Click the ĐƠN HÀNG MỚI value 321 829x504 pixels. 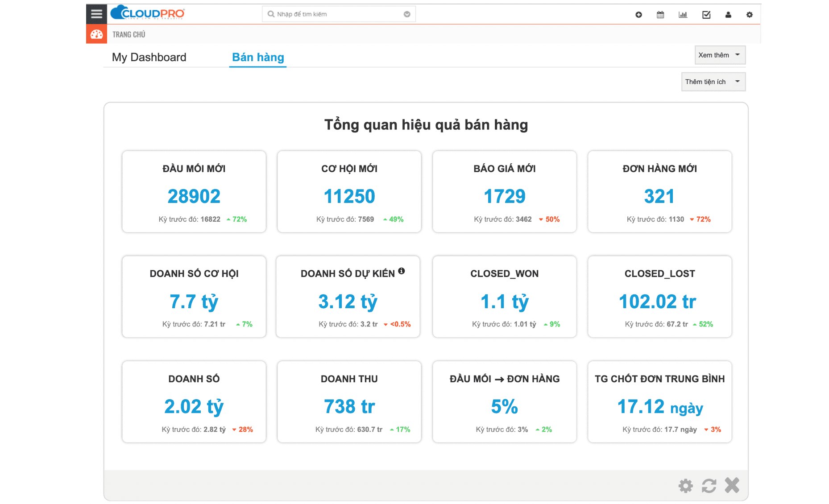point(659,196)
